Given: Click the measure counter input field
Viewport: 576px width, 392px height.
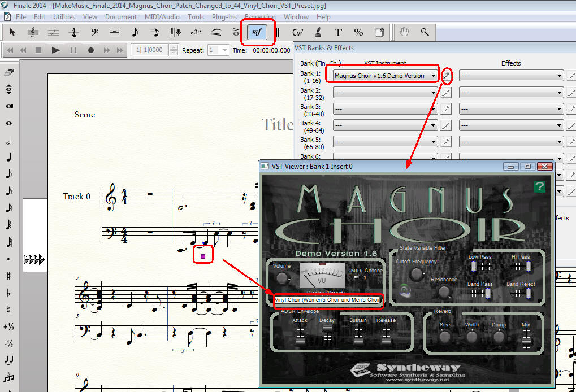Looking at the screenshot, I should pyautogui.click(x=150, y=50).
